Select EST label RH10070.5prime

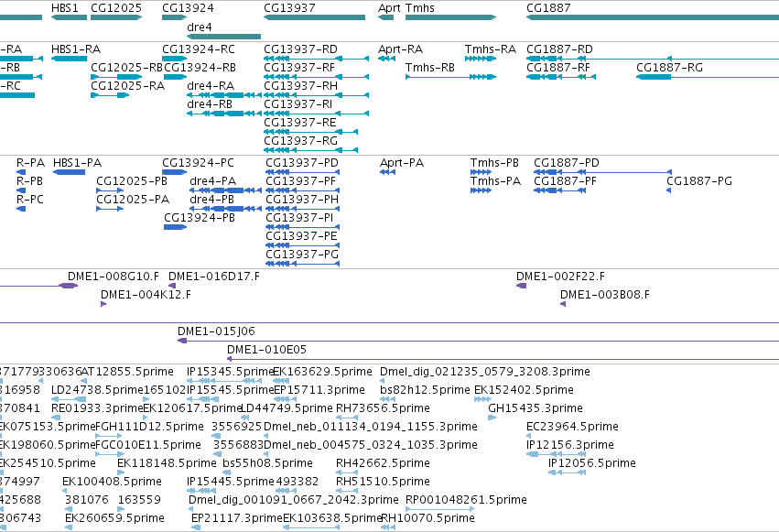pyautogui.click(x=427, y=518)
